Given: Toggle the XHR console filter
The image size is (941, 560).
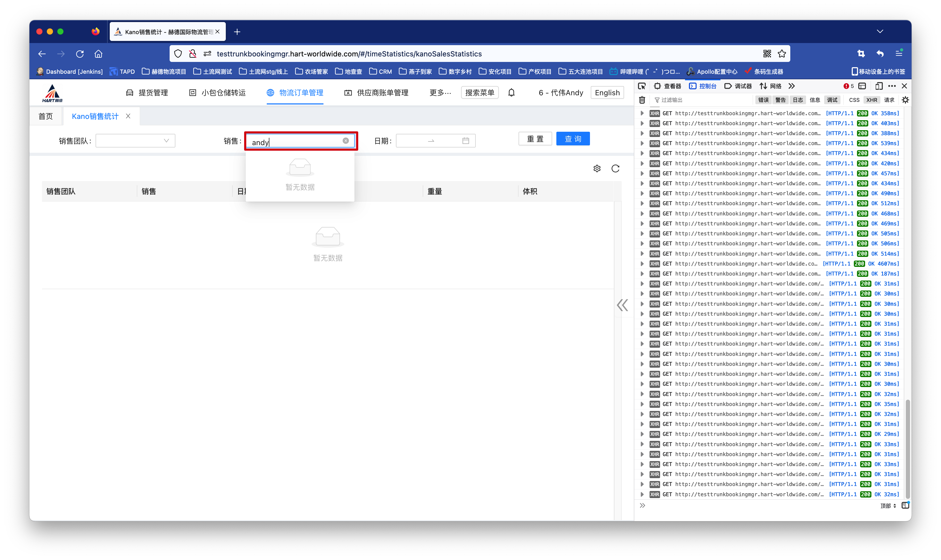Looking at the screenshot, I should coord(871,100).
